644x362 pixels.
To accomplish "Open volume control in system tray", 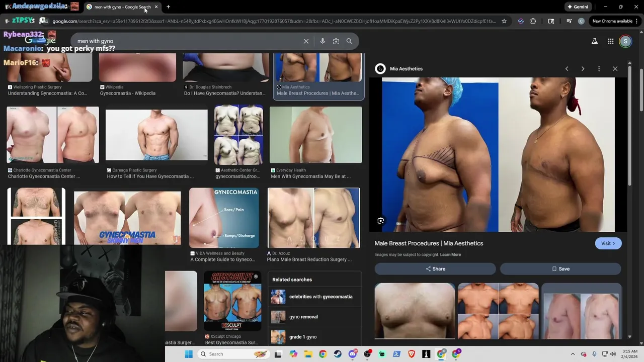I will point(613,354).
